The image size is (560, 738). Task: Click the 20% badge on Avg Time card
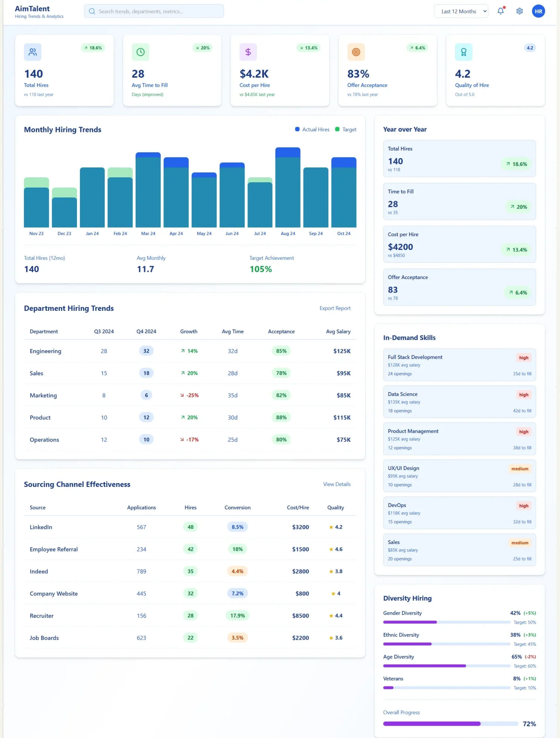[x=203, y=48]
